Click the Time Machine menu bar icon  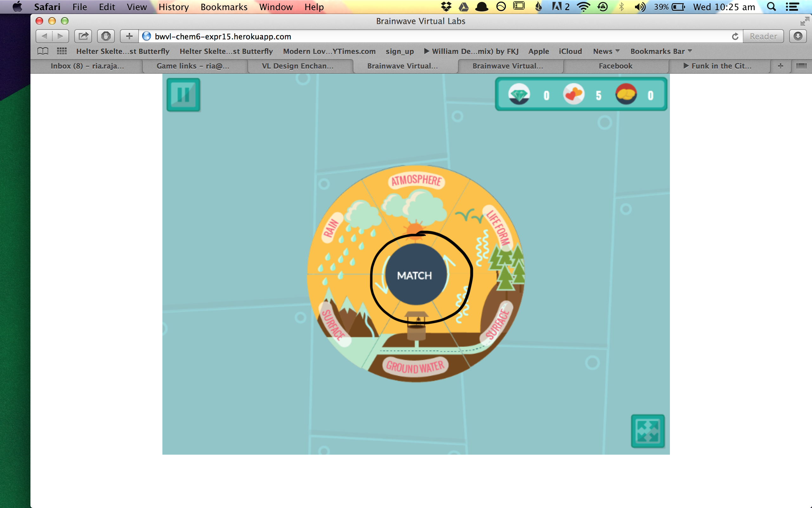(x=603, y=7)
